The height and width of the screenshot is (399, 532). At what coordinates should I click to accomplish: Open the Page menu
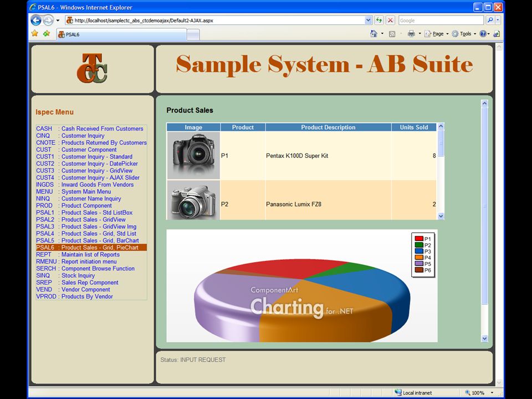436,34
